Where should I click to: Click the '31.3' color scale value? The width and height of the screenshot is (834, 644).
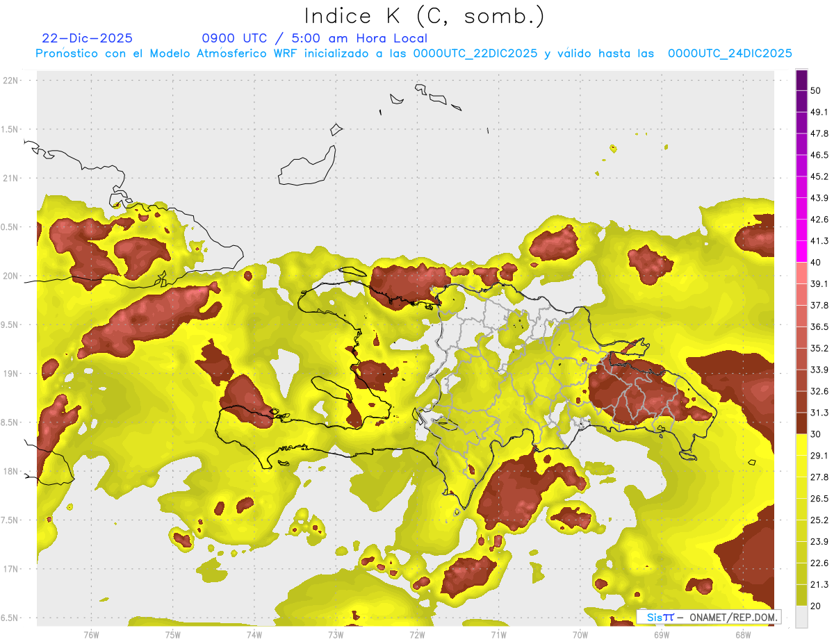coord(819,413)
